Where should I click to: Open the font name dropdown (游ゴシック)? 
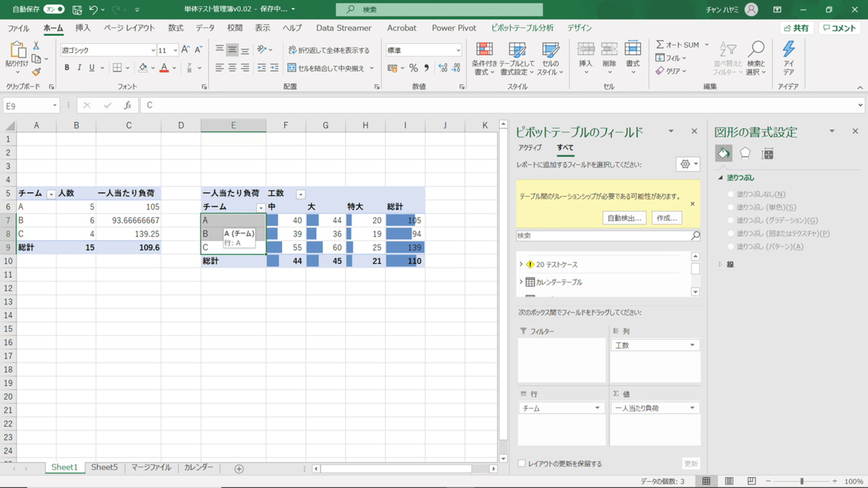[x=153, y=50]
